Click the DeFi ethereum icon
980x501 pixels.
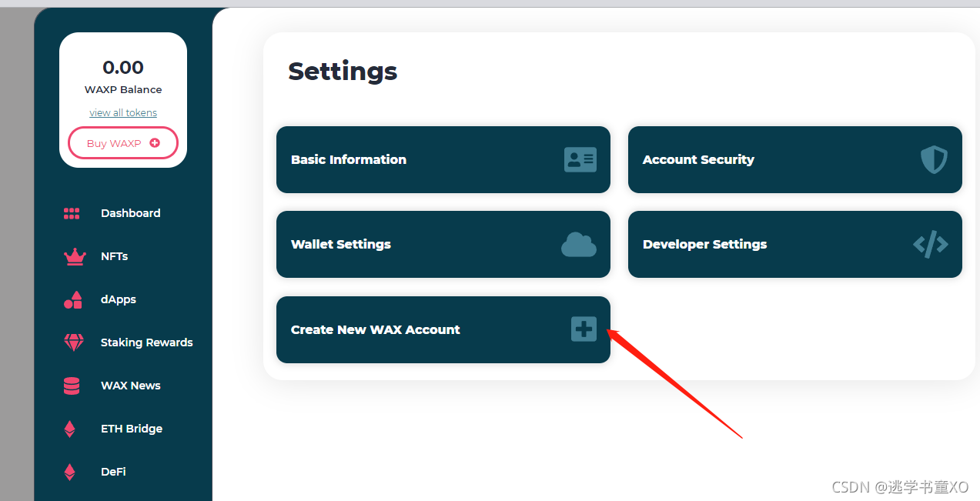coord(70,472)
